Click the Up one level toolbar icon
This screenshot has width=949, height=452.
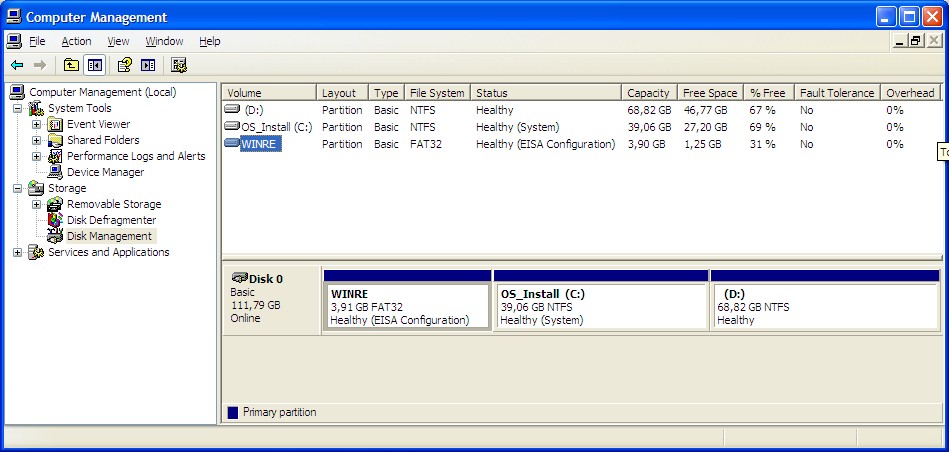pos(71,65)
